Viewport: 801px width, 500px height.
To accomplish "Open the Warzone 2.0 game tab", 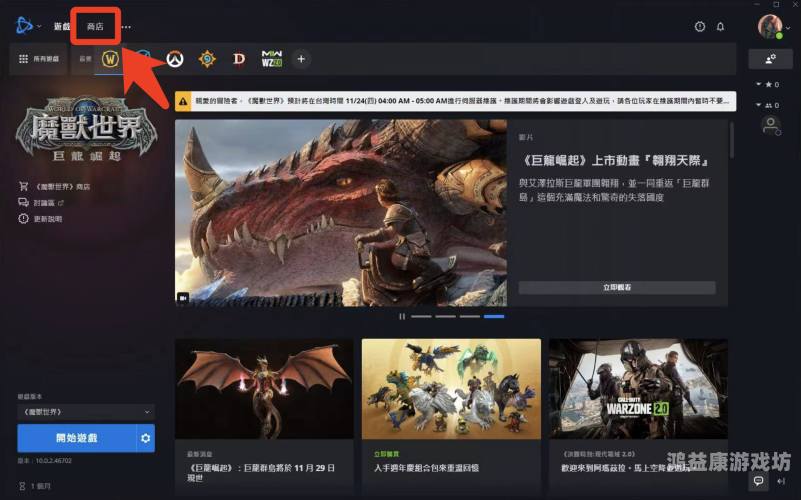I will coord(271,59).
